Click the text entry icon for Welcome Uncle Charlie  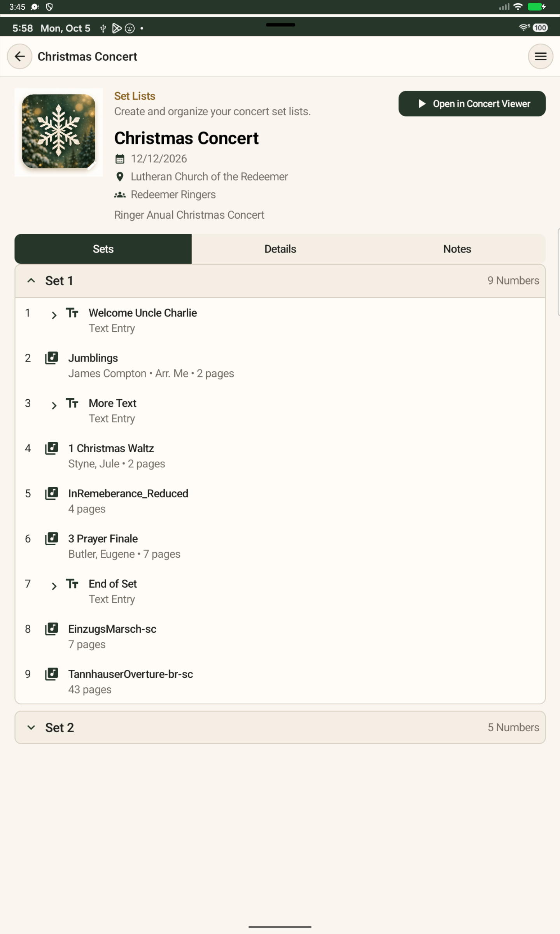tap(72, 313)
